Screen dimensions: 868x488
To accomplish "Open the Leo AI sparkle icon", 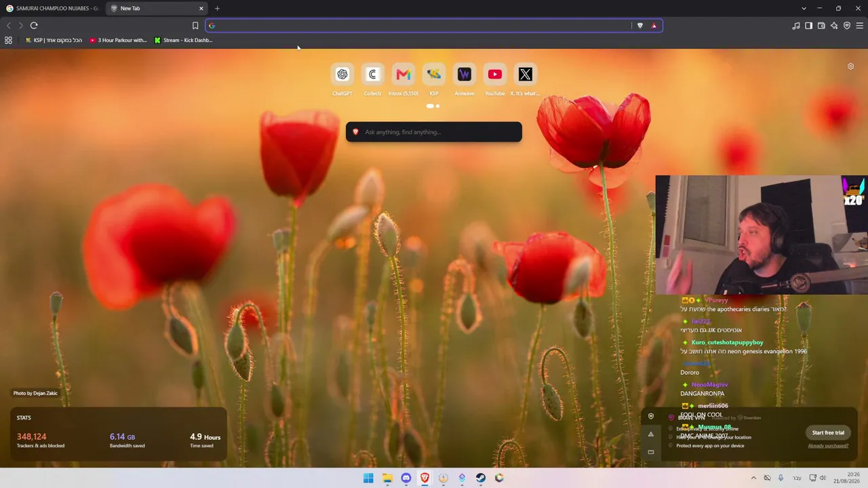I will coord(834,26).
